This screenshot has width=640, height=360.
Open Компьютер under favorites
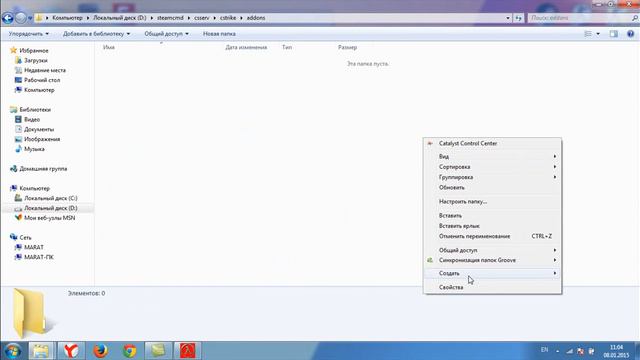(39, 90)
